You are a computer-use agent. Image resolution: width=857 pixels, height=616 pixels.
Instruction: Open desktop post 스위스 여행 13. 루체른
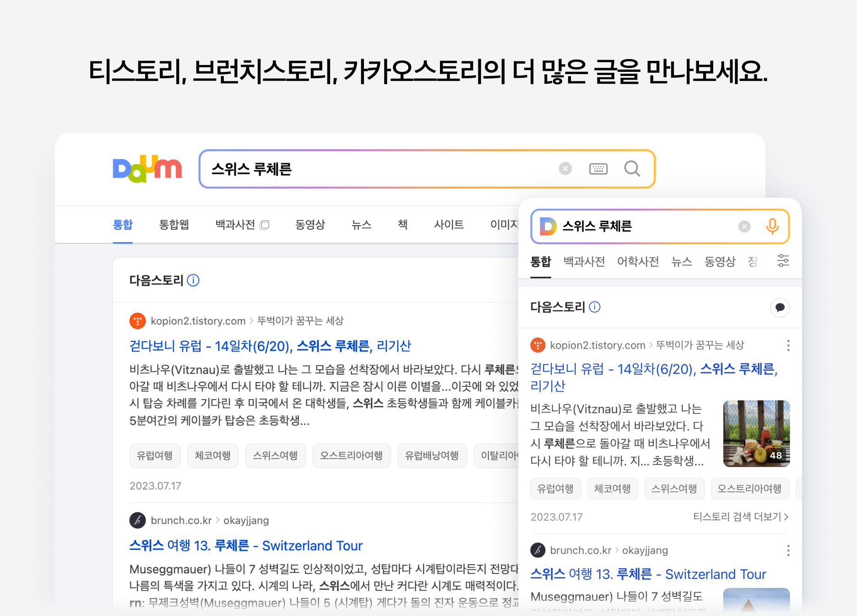click(246, 546)
